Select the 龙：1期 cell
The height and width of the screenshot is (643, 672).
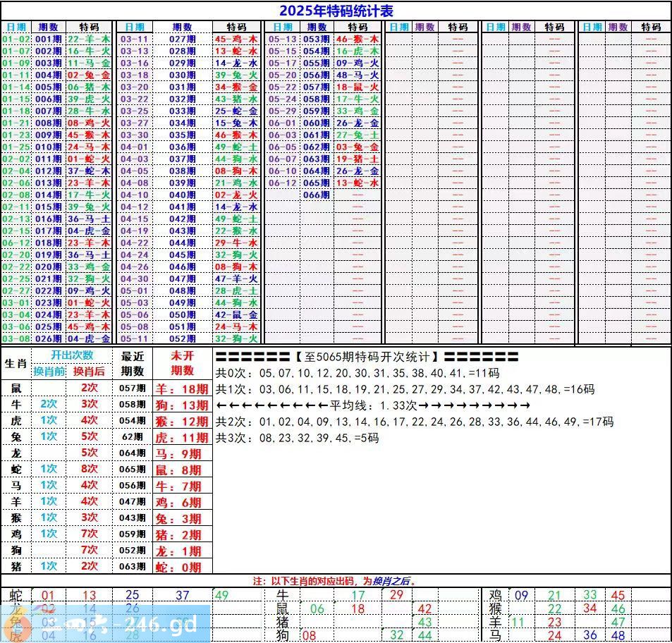click(x=182, y=551)
